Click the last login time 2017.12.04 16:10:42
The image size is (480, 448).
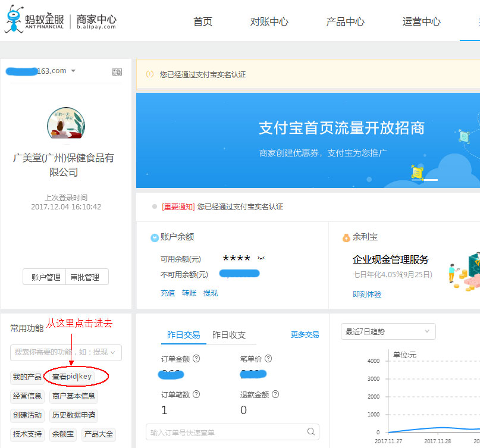click(x=66, y=206)
